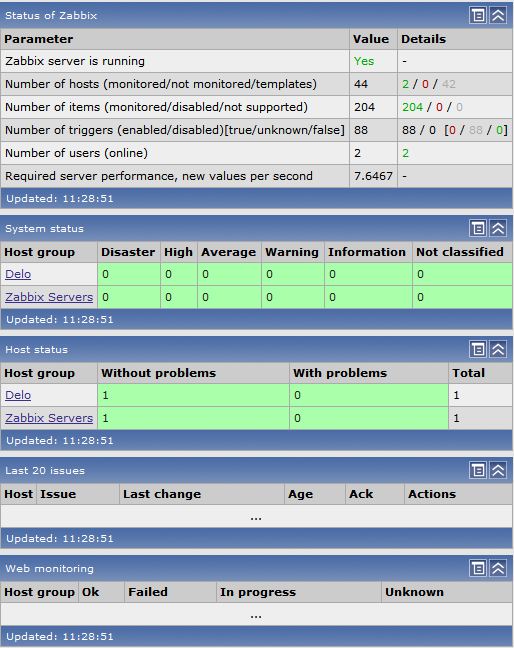Click the performance value '7.6467'

click(x=373, y=176)
